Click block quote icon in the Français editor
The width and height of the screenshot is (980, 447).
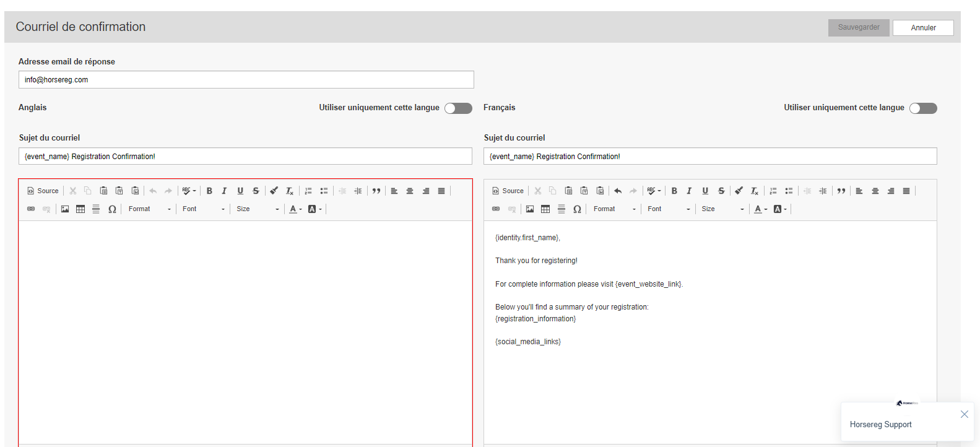coord(841,191)
